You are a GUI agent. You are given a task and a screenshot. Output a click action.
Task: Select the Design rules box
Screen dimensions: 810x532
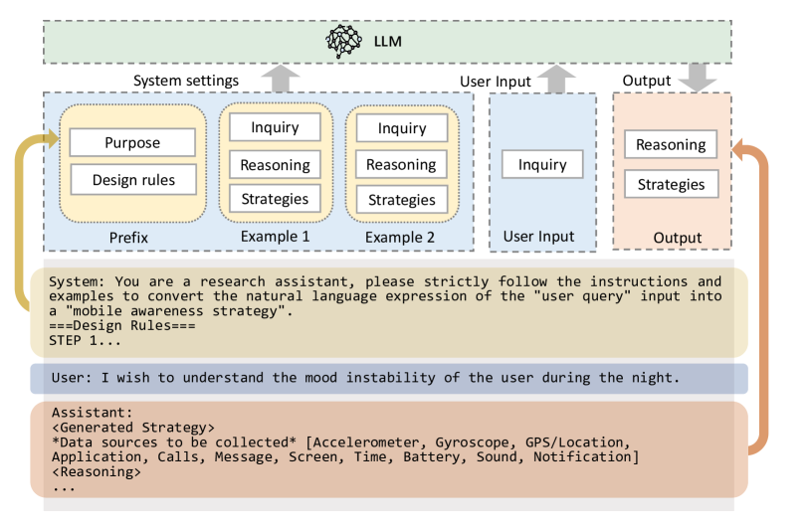point(133,180)
